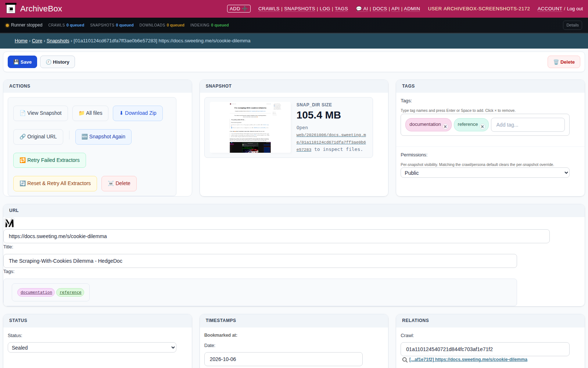Click Download Zip arrow button
Screen dimensions: 588x368
(x=138, y=113)
